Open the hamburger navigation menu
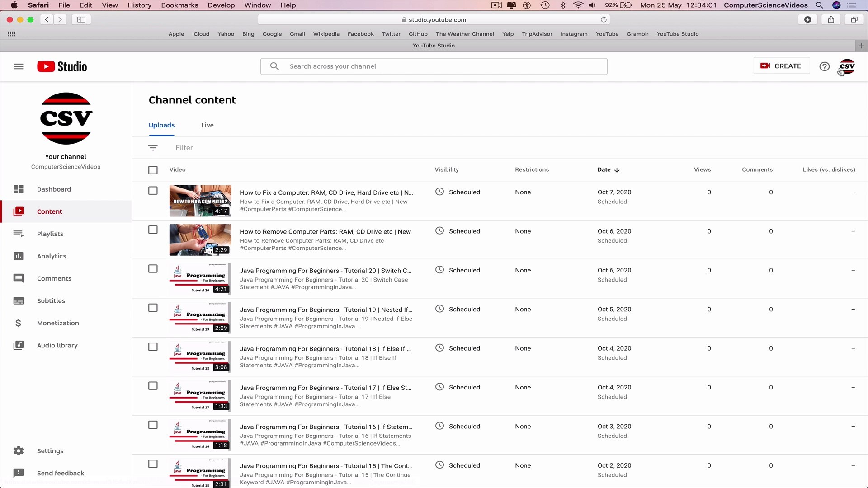Screen dimensions: 868x488 pos(19,66)
